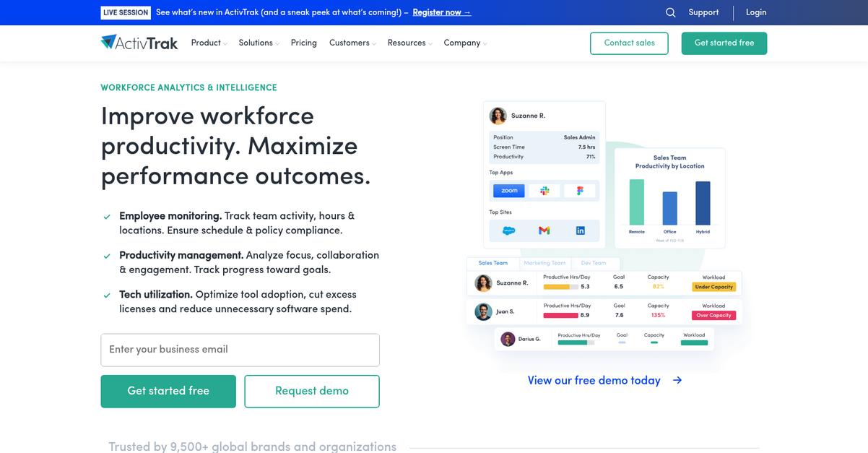Click Juan S. productive hours bar
The height and width of the screenshot is (453, 868).
pos(561,315)
